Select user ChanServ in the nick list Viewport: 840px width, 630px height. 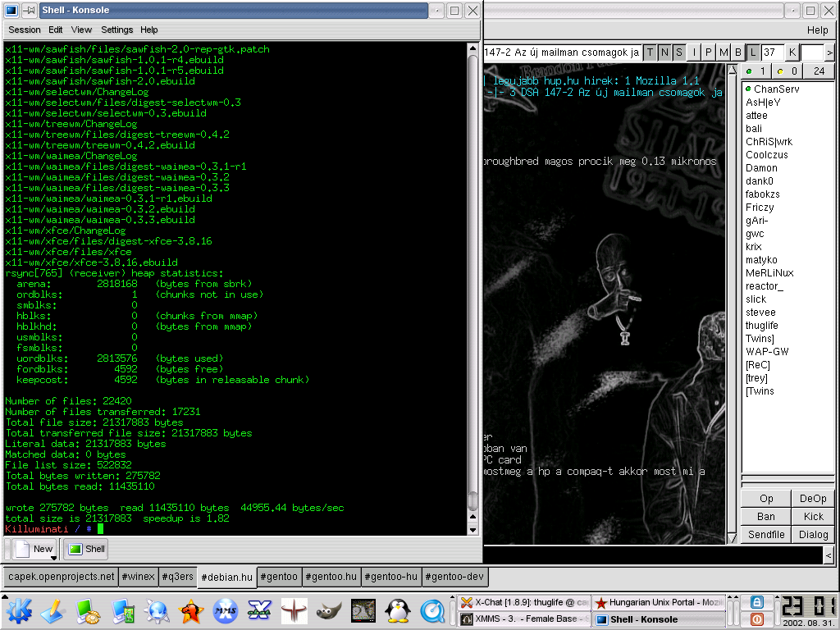click(x=776, y=89)
